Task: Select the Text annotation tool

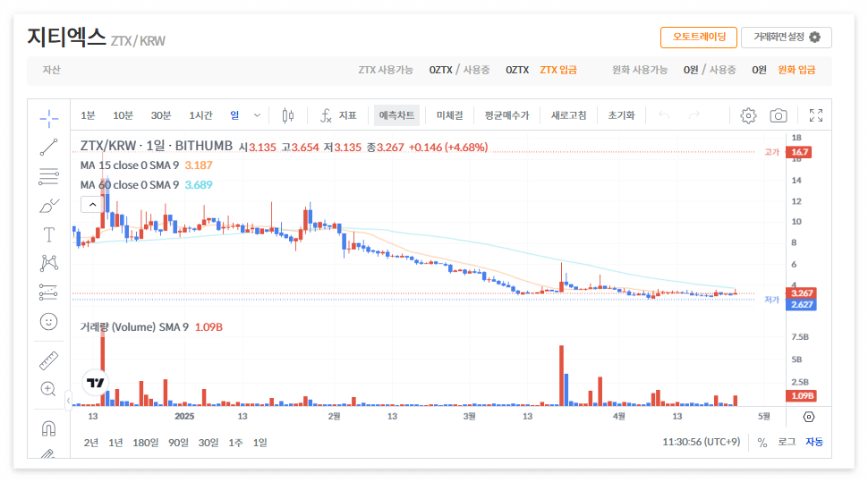Action: (48, 235)
